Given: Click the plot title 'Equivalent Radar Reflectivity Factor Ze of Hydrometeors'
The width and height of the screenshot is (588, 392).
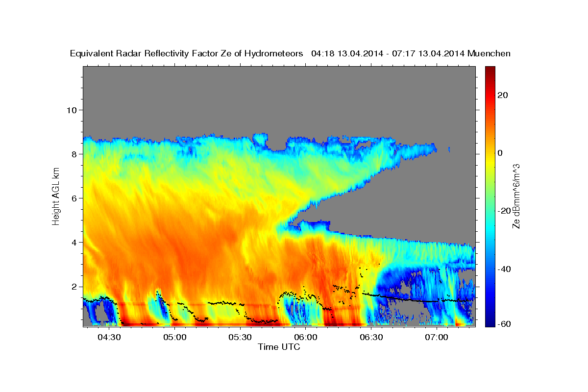Looking at the screenshot, I should [x=187, y=54].
